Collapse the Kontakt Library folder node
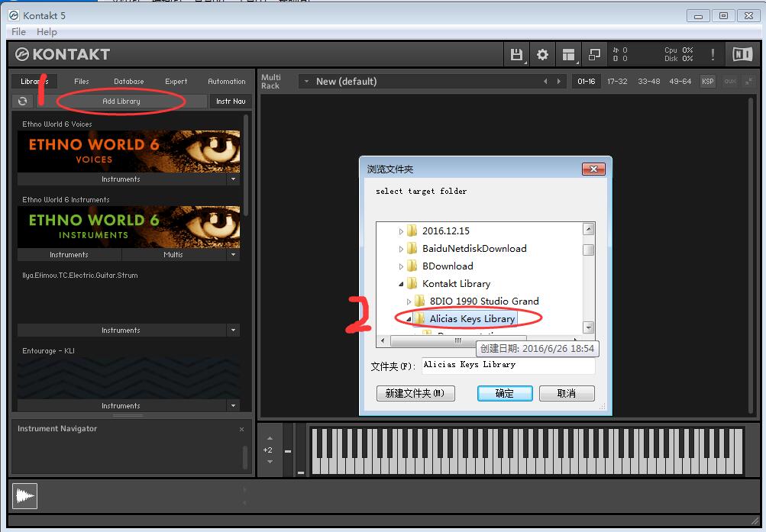The height and width of the screenshot is (532, 766). 401,284
